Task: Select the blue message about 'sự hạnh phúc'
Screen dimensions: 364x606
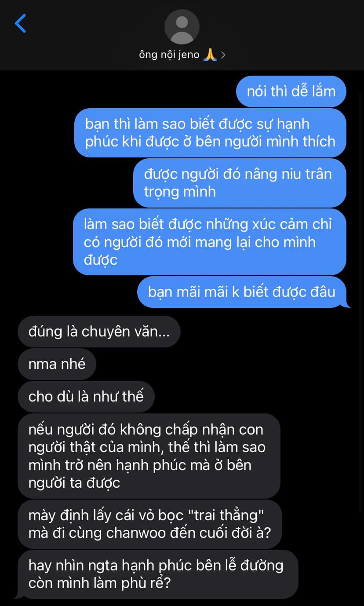Action: (x=210, y=133)
